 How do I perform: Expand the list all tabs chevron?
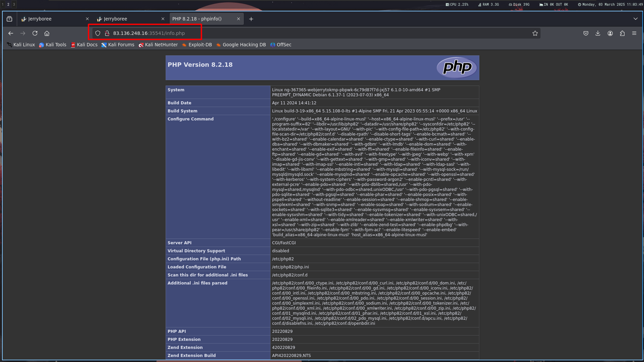coord(635,19)
